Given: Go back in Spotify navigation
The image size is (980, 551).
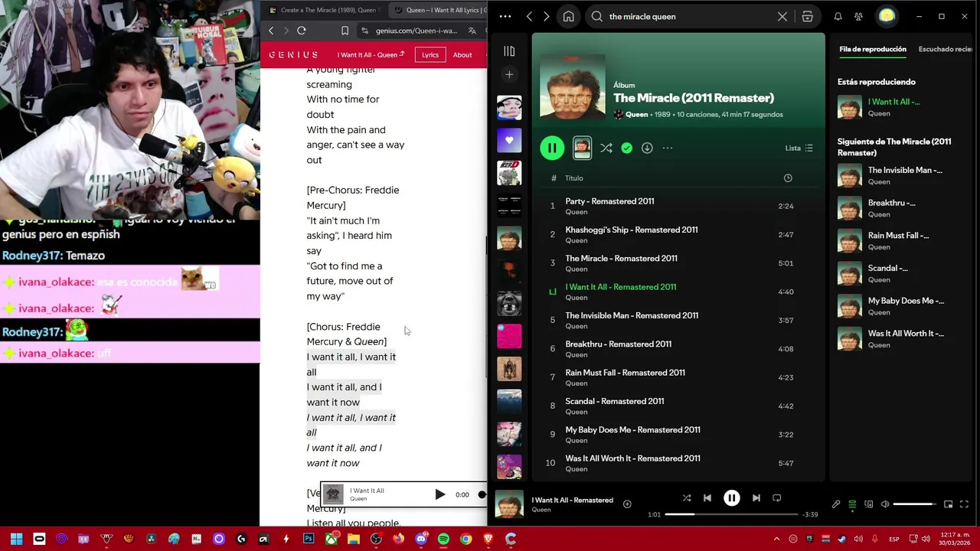Looking at the screenshot, I should point(529,16).
